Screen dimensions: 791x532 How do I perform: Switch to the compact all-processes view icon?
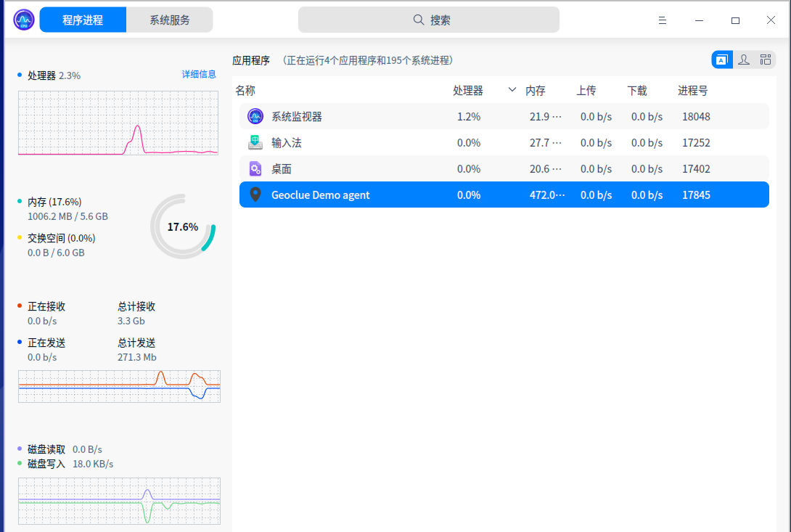(x=765, y=59)
